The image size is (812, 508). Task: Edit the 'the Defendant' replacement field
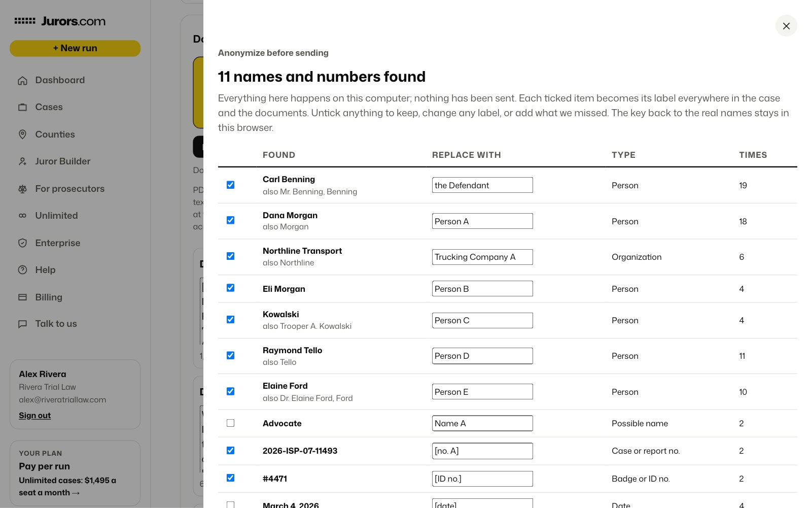pyautogui.click(x=482, y=185)
